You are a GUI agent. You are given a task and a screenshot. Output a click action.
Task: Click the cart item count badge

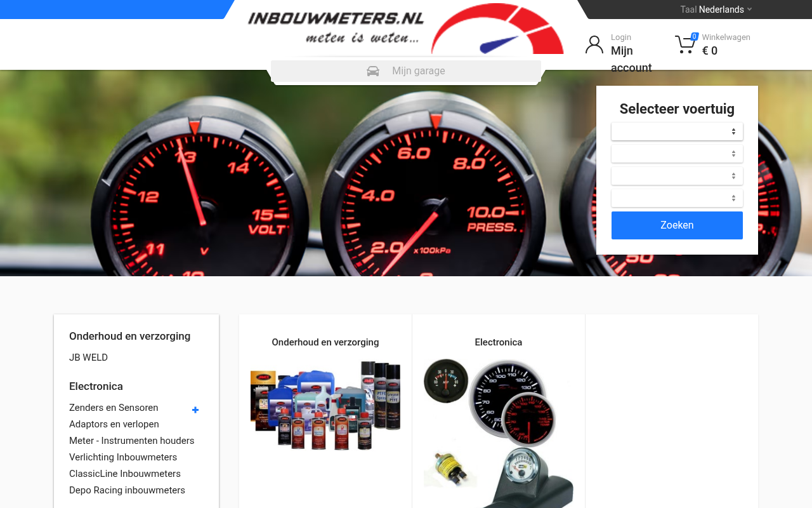pos(695,36)
